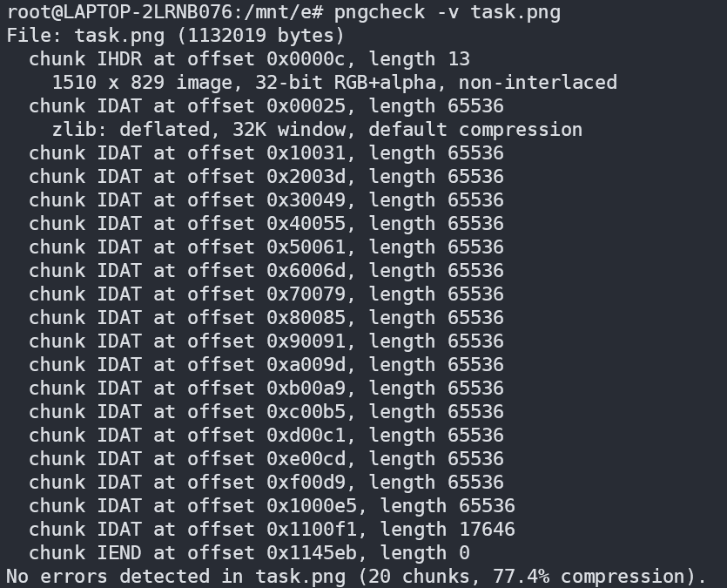The image size is (727, 588).
Task: Click the zlib deflated compression line
Action: click(x=317, y=130)
